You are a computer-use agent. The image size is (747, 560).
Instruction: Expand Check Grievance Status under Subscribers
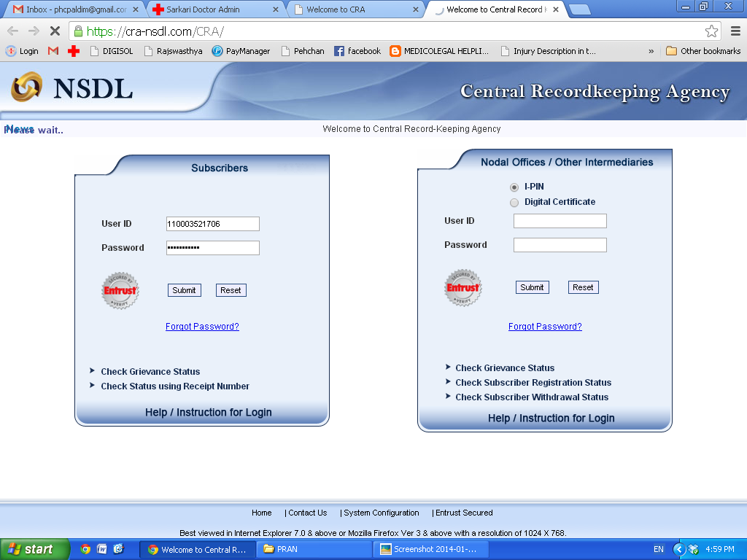click(150, 371)
